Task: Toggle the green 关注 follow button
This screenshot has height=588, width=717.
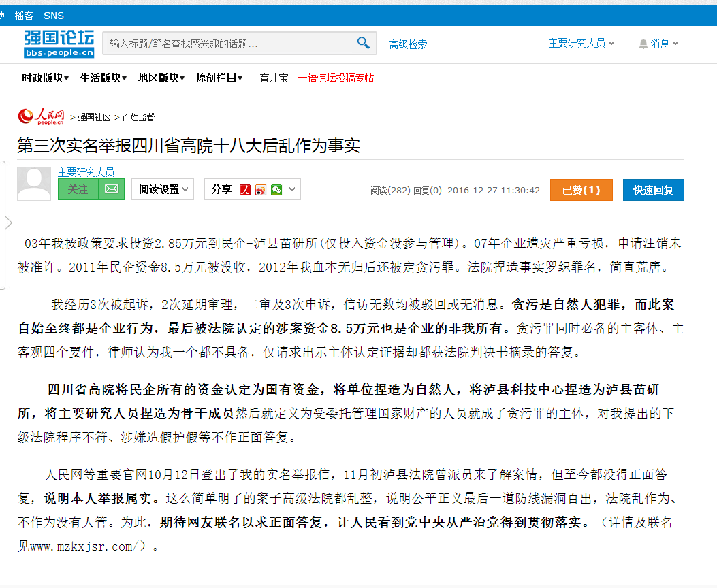Action: (78, 189)
